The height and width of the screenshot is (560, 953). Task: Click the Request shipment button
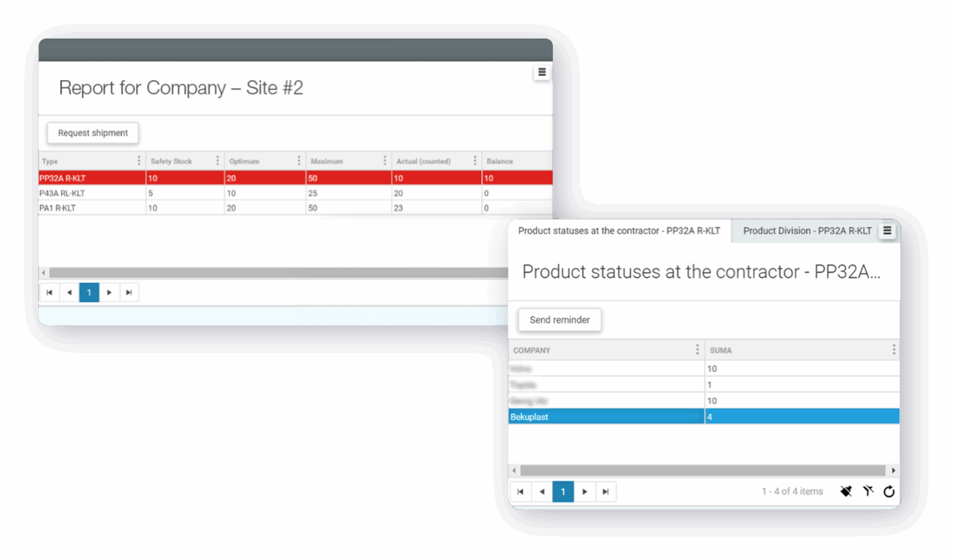pyautogui.click(x=93, y=133)
